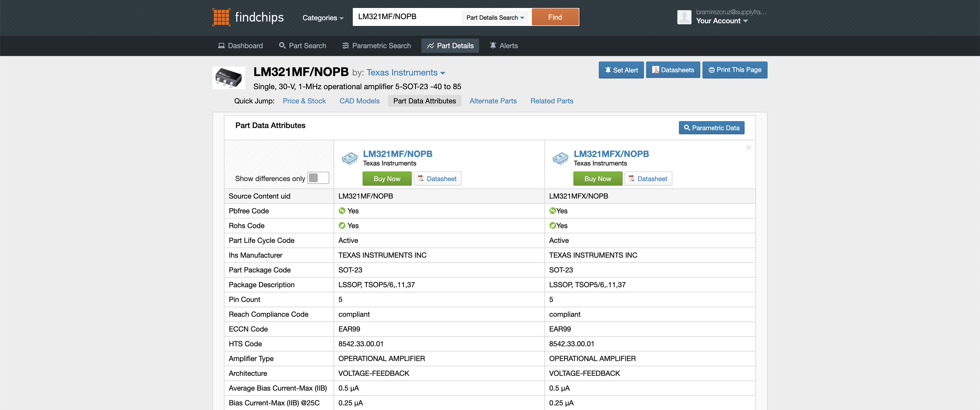Click the Set Alert button
Image resolution: width=980 pixels, height=410 pixels.
621,70
